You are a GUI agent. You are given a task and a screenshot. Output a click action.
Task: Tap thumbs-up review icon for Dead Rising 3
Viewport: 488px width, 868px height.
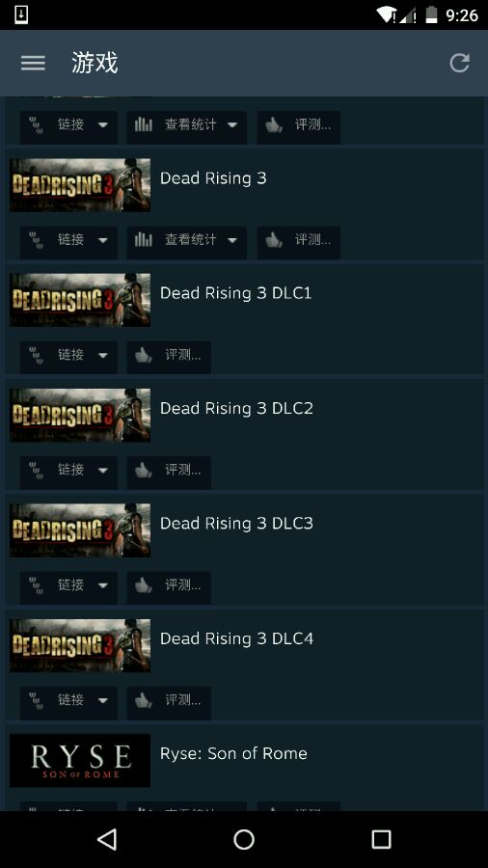point(274,240)
